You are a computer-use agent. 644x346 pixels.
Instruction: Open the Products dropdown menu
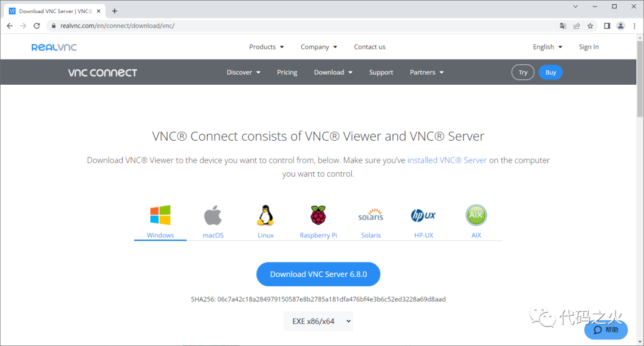(267, 47)
